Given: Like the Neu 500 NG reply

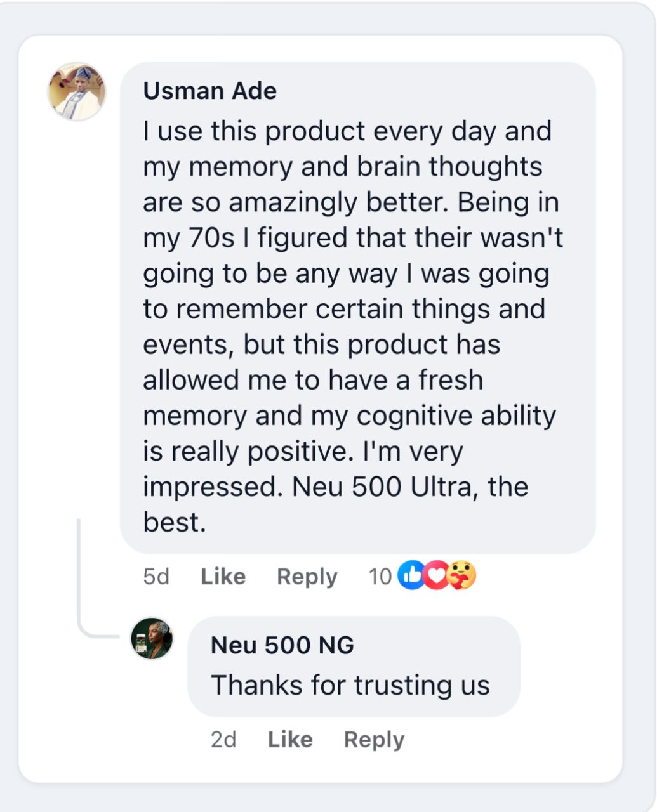Looking at the screenshot, I should point(290,739).
